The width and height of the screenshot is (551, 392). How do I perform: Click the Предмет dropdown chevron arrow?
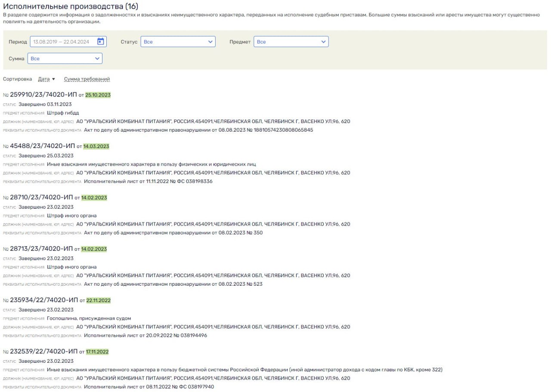point(323,41)
